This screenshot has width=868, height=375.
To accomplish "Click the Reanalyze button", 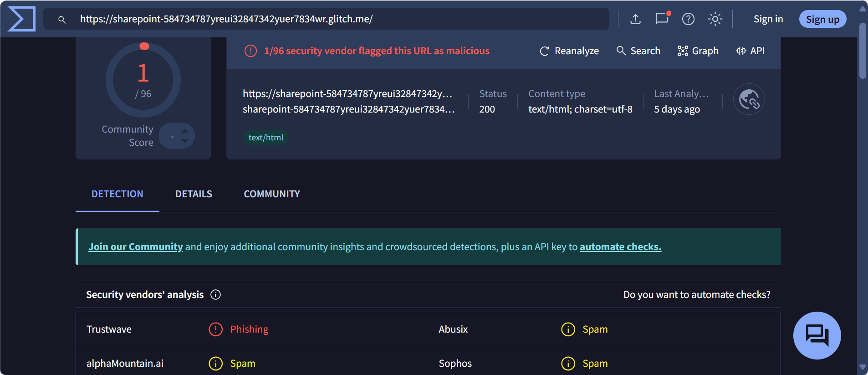I will [569, 51].
